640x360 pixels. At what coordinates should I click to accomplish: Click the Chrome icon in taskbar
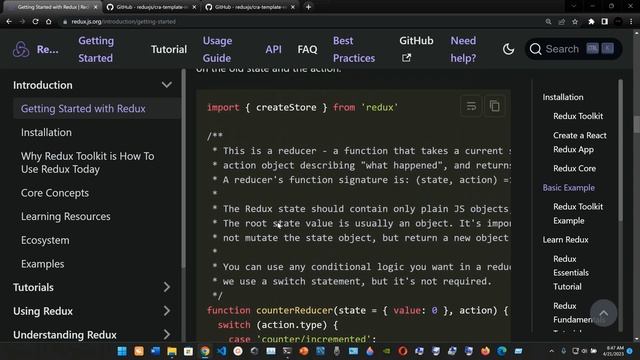click(x=205, y=351)
